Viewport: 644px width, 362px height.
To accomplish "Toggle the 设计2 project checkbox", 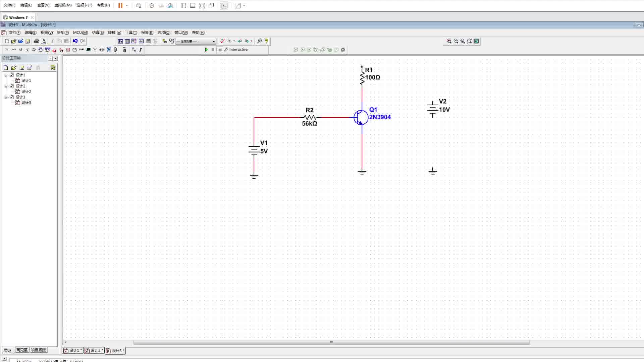I will [x=12, y=86].
